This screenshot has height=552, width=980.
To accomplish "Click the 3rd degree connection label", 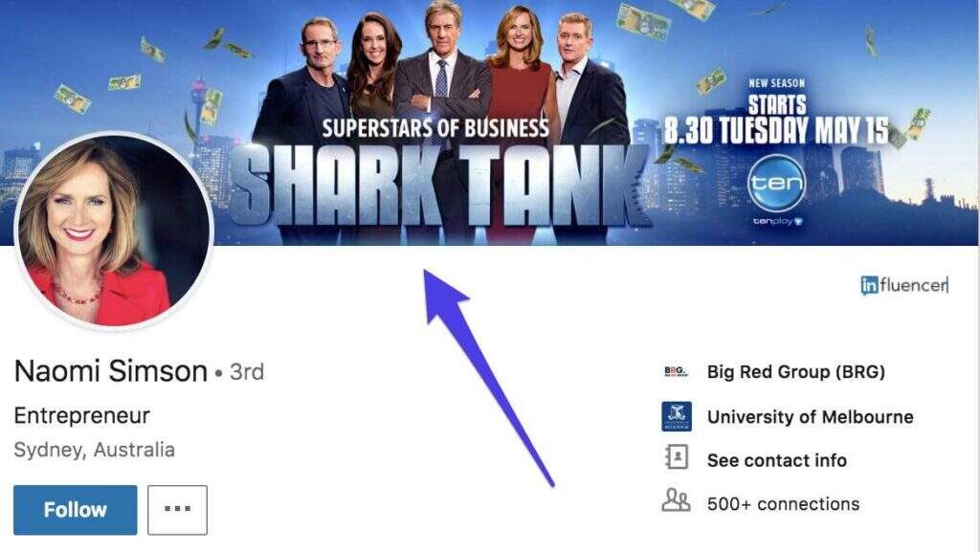I will [x=247, y=372].
